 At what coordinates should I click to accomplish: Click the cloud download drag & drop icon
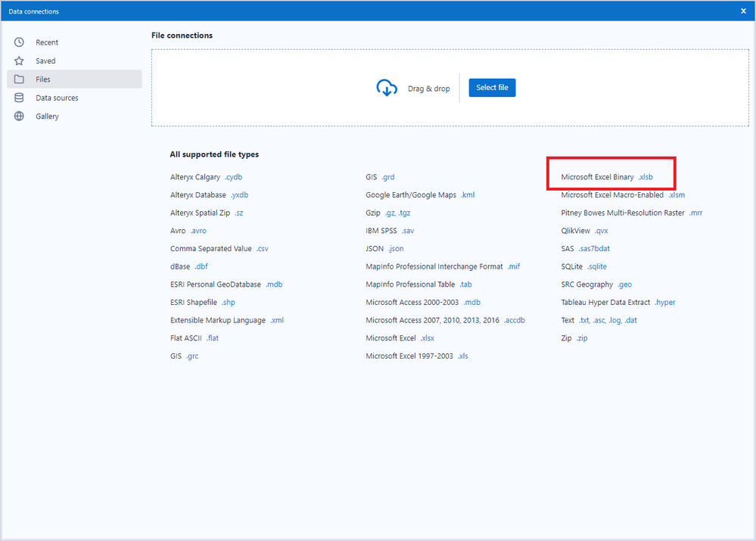(x=387, y=88)
